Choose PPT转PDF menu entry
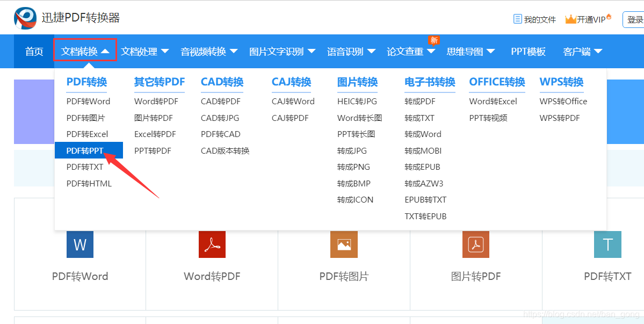Screen dimensions: 644x324 tap(153, 150)
